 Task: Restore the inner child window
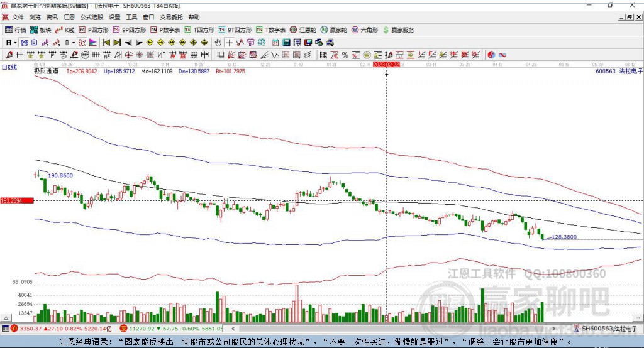(630, 17)
